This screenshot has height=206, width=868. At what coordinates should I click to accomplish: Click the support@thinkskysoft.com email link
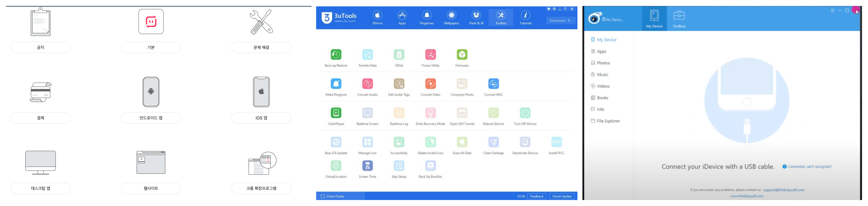click(x=783, y=190)
